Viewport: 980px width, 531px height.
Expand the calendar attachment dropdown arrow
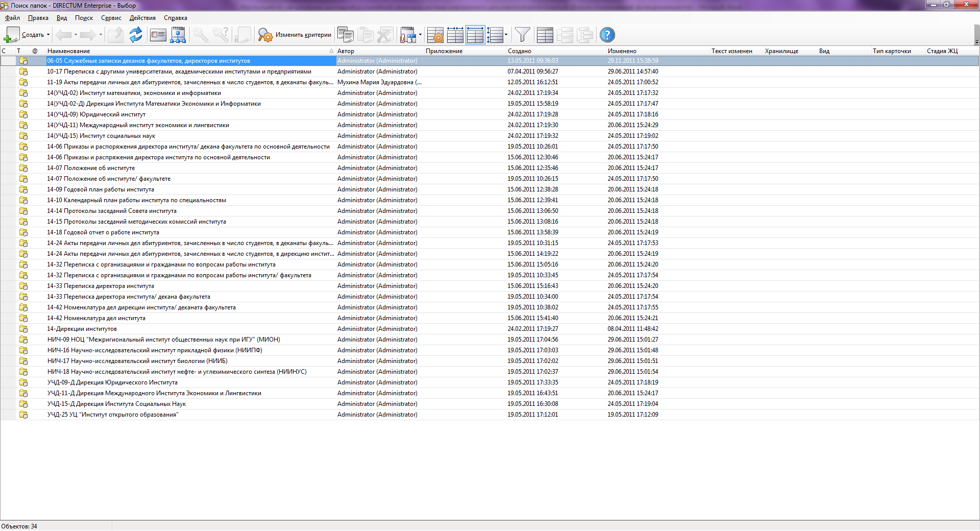point(420,35)
